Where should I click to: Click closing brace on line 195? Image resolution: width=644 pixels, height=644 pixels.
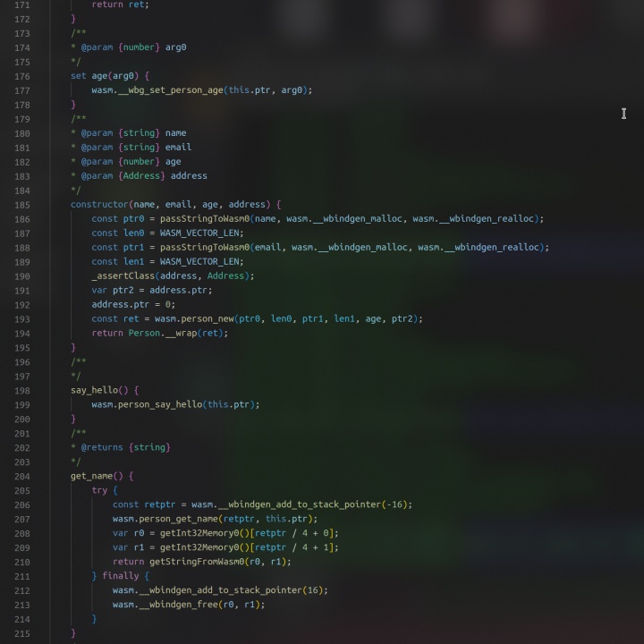(73, 347)
